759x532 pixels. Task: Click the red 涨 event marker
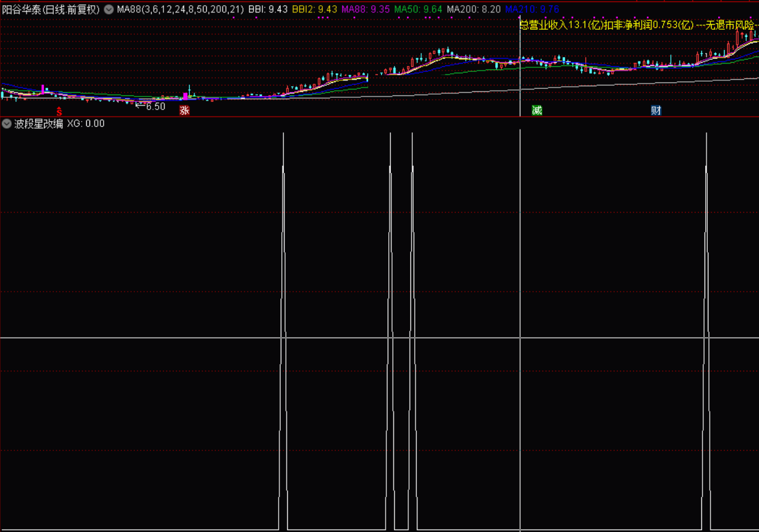point(185,110)
